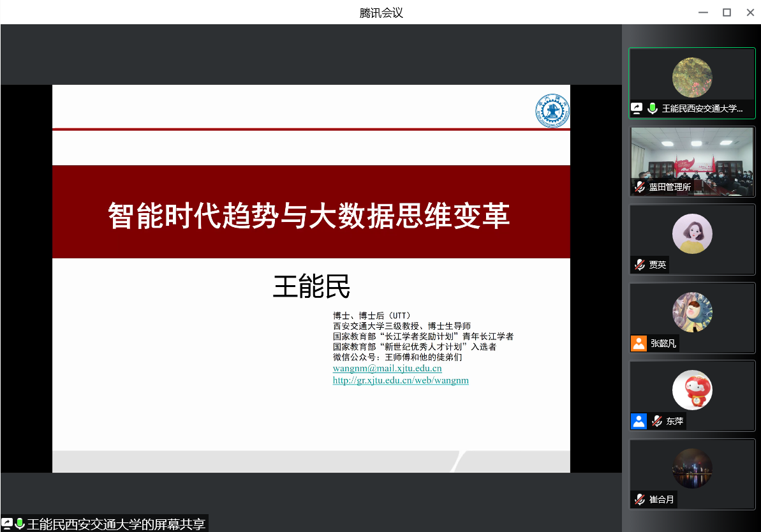Select the active speaker 王能民's avatar
Viewport: 761px width, 532px height.
coord(692,77)
